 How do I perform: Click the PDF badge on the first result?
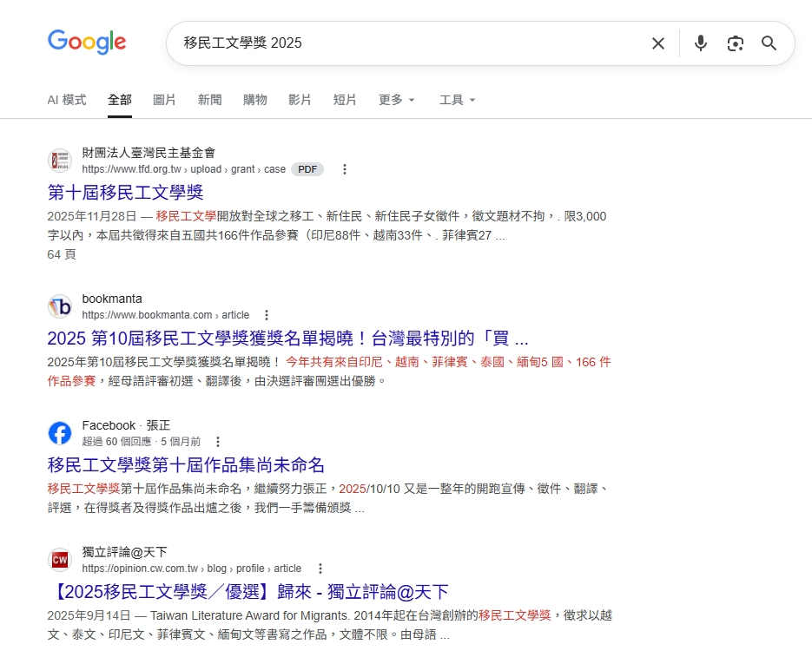tap(307, 169)
